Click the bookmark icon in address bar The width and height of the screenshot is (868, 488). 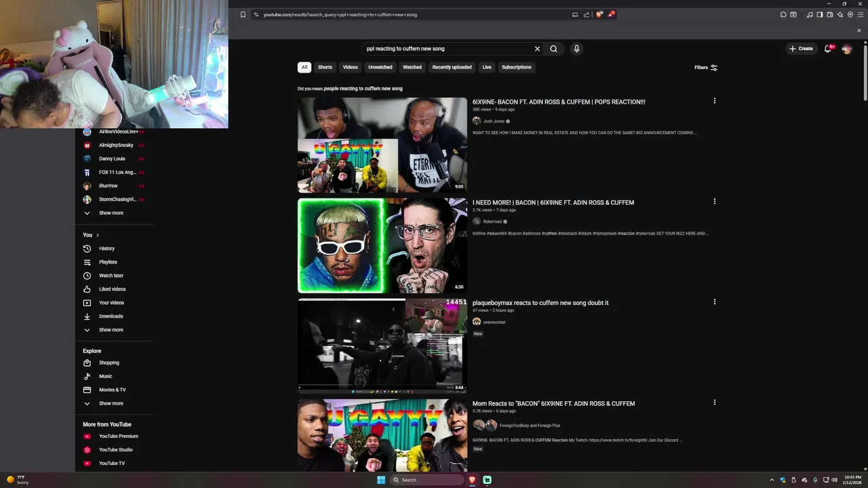click(243, 14)
